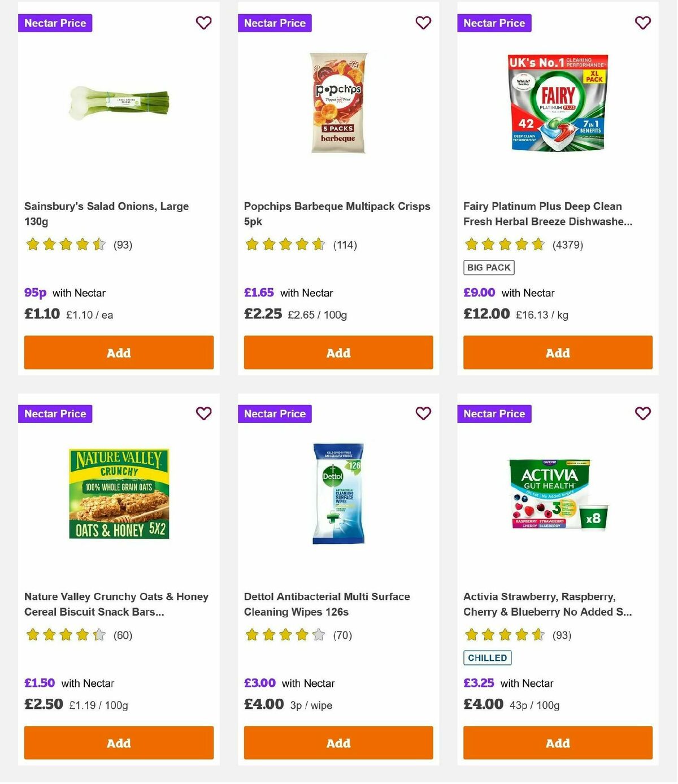Add Dettol surface wipes to trolley

click(338, 743)
